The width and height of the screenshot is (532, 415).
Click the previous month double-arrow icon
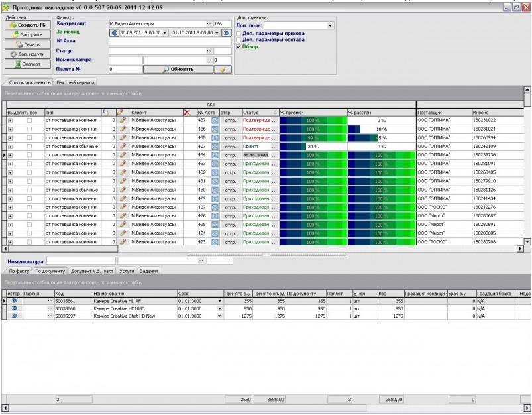[x=113, y=32]
